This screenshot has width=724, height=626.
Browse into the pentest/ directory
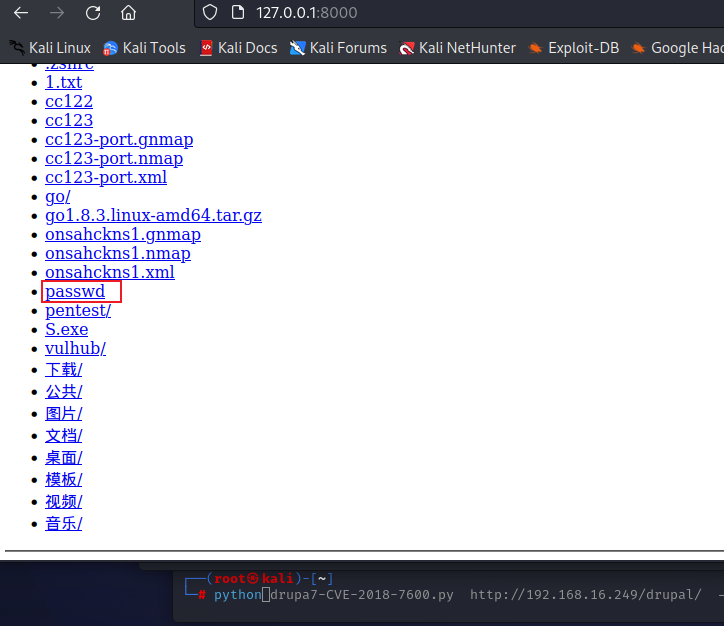coord(78,310)
